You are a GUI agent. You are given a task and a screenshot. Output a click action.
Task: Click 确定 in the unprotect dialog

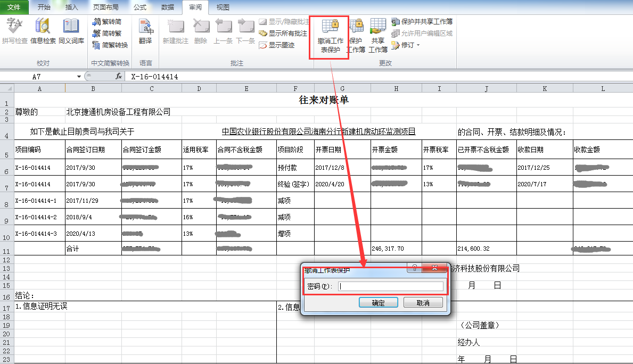coord(378,303)
